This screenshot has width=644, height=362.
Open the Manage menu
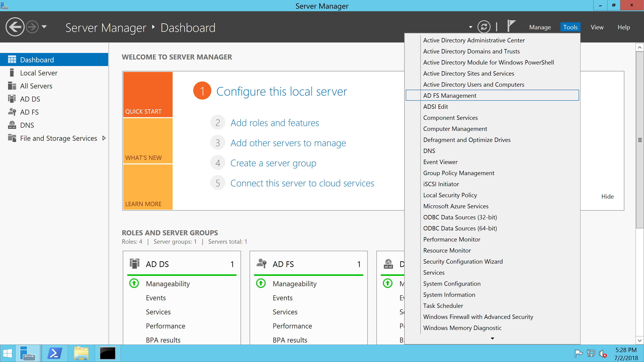coord(540,27)
